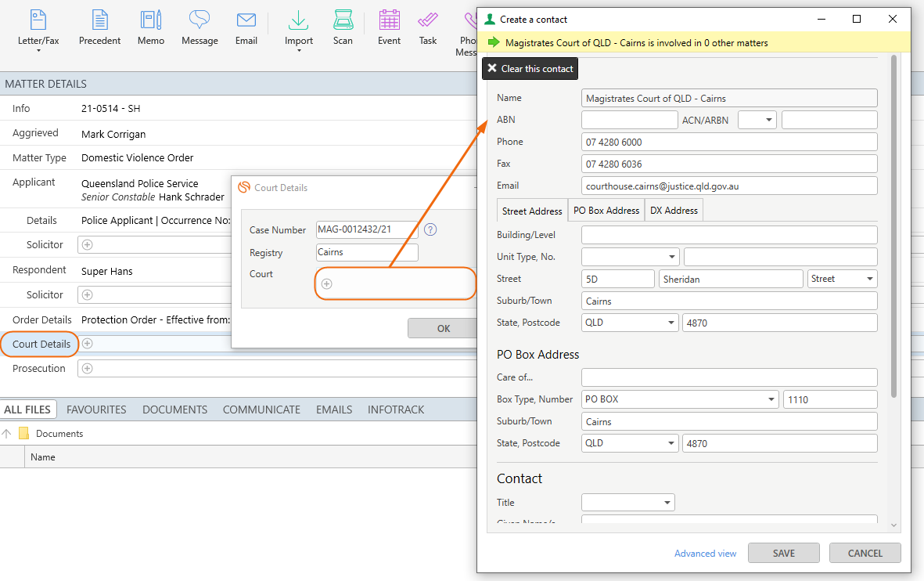Open the Precedent tool
924x581 pixels.
tap(99, 27)
